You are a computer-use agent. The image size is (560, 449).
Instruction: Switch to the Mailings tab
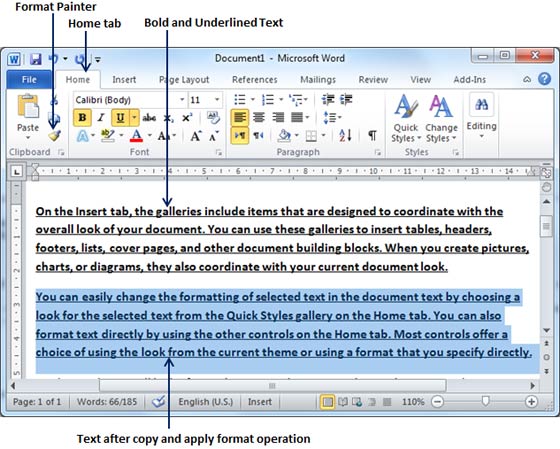tap(318, 80)
